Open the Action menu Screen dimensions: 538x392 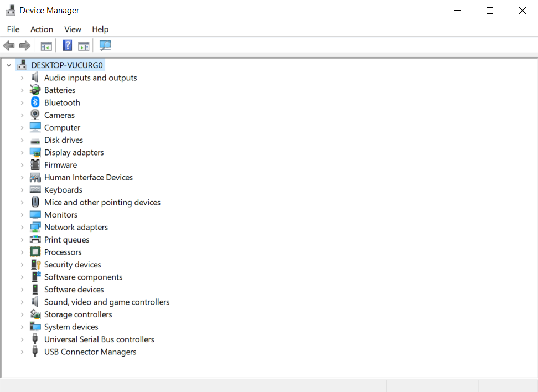pyautogui.click(x=42, y=29)
